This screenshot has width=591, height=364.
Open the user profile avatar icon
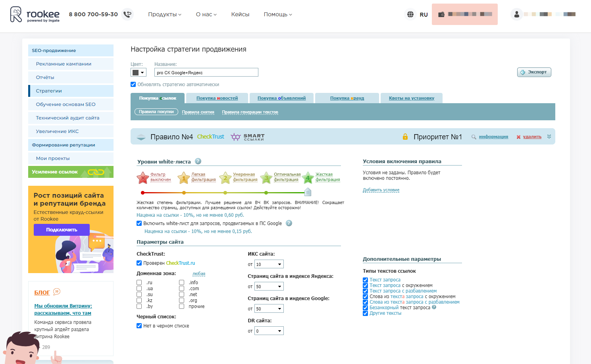point(516,14)
